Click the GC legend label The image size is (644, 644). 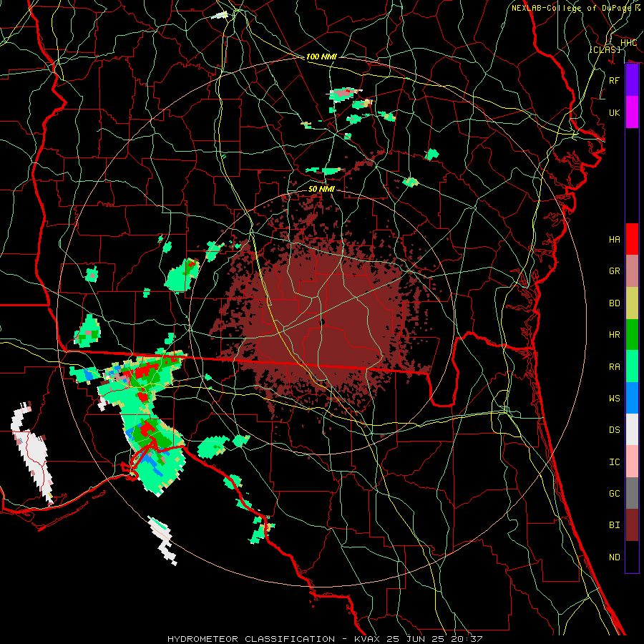pyautogui.click(x=615, y=494)
